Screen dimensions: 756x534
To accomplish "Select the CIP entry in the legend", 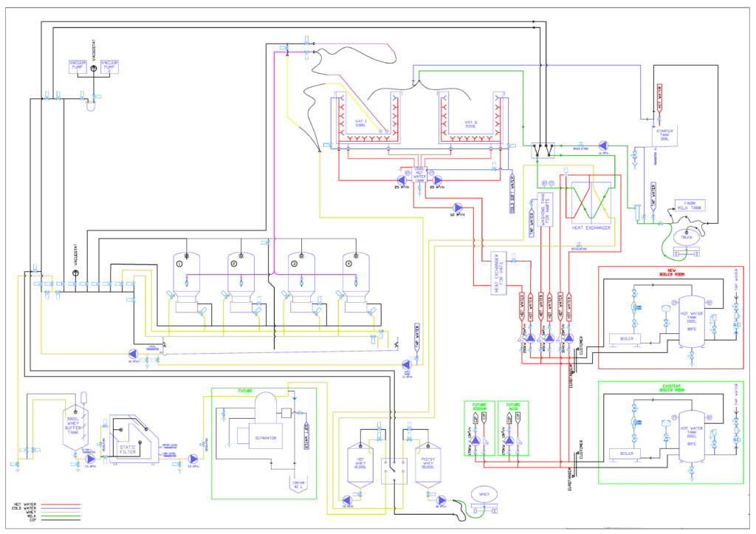I will 32,520.
